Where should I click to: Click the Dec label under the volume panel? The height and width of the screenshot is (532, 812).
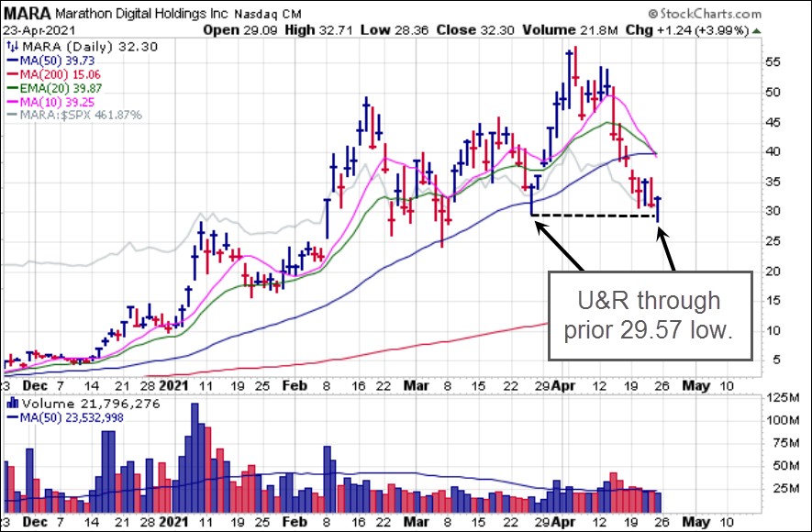(x=36, y=521)
